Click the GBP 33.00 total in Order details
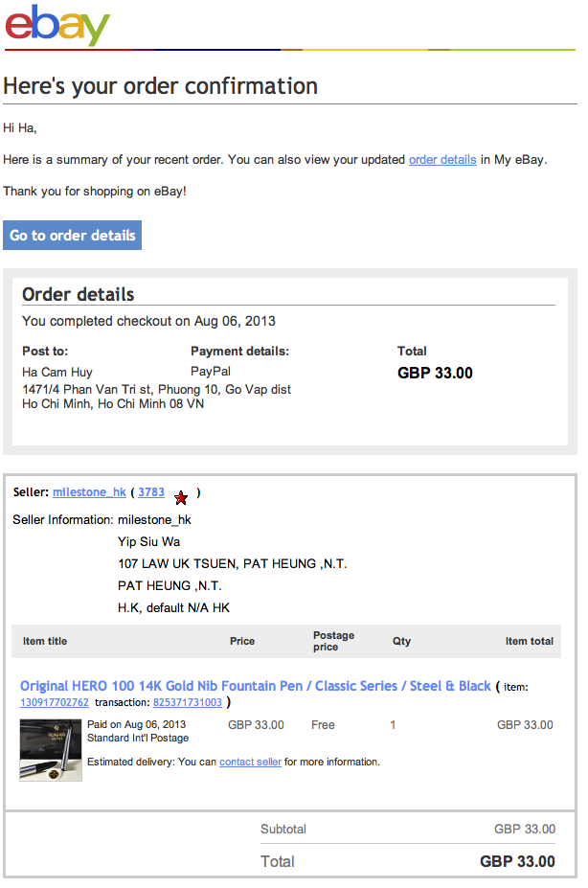 pos(435,374)
